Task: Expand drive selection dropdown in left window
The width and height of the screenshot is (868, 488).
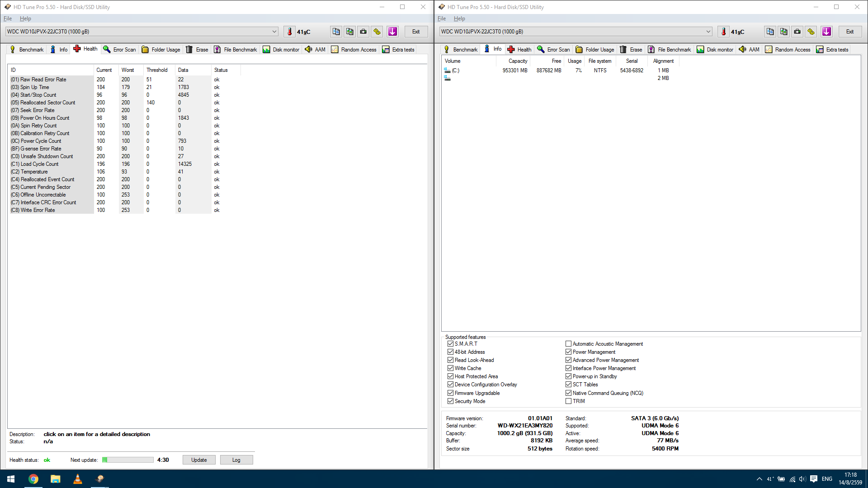Action: pos(274,32)
